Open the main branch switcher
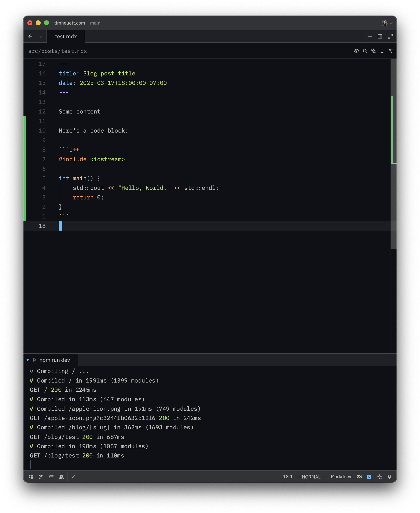 pyautogui.click(x=95, y=23)
